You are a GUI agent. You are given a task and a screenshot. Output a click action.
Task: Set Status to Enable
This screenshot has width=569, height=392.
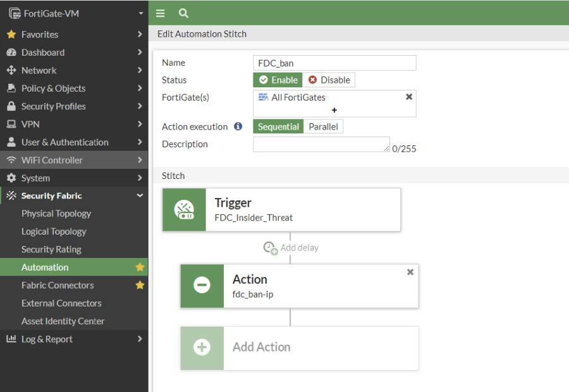278,80
